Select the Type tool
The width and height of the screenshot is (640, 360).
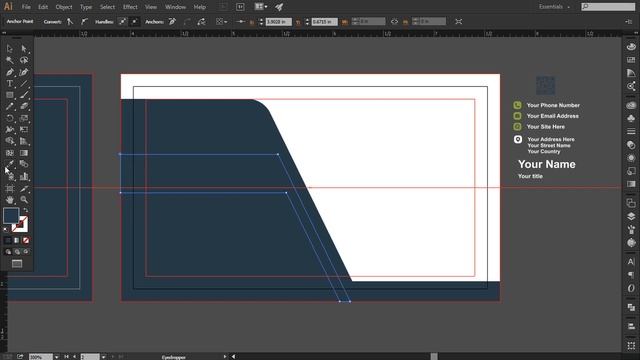click(9, 84)
